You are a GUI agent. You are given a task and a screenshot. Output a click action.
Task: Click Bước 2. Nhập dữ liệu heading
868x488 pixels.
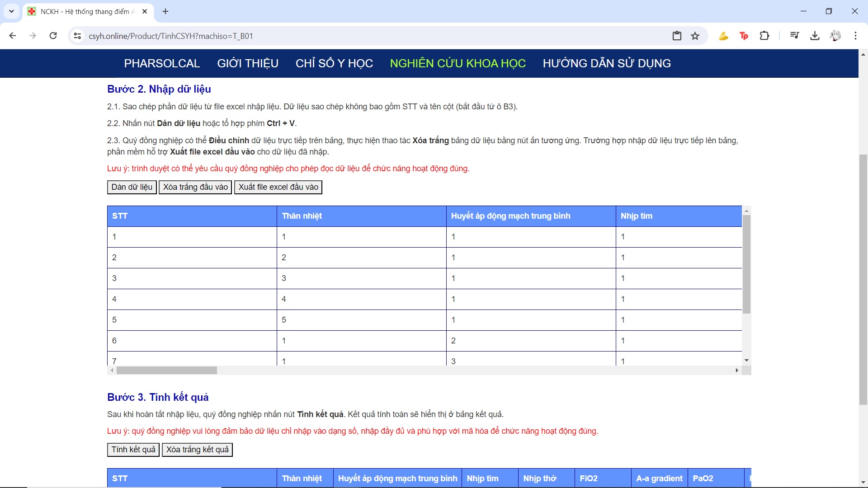pos(159,89)
